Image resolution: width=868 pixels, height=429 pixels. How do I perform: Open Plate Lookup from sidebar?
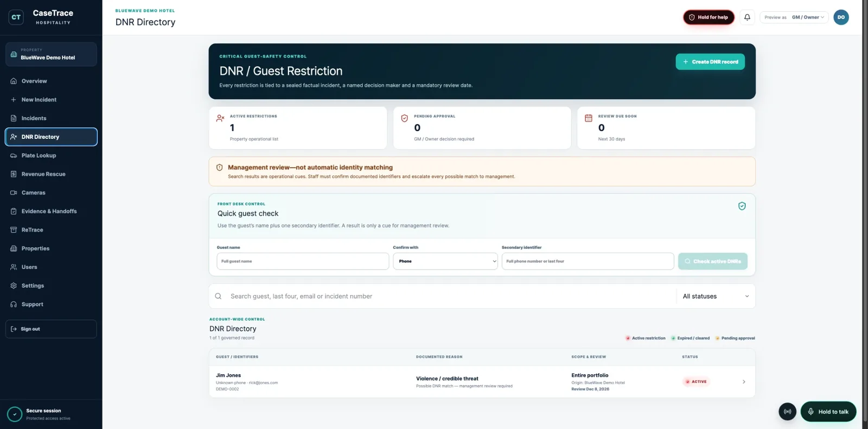tap(51, 156)
